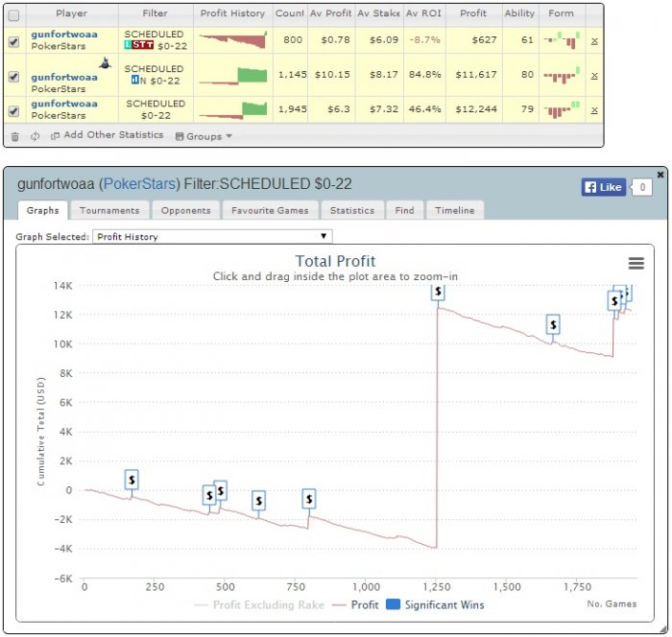Sort by the Profit column header
The width and height of the screenshot is (672, 637).
click(x=473, y=13)
